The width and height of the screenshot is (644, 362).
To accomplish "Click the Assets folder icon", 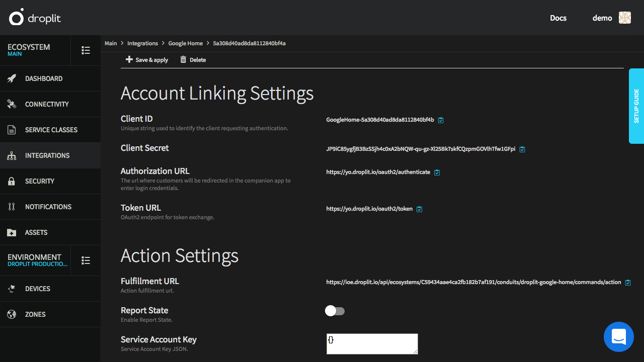I will (x=12, y=232).
